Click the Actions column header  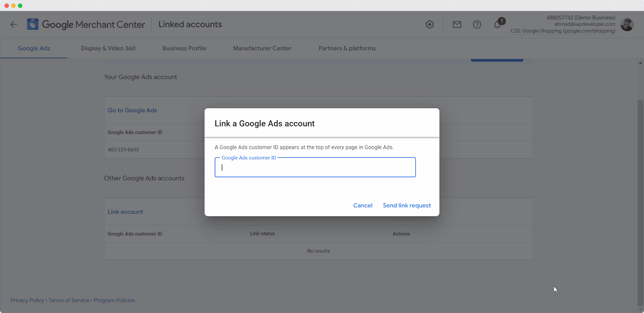point(401,234)
